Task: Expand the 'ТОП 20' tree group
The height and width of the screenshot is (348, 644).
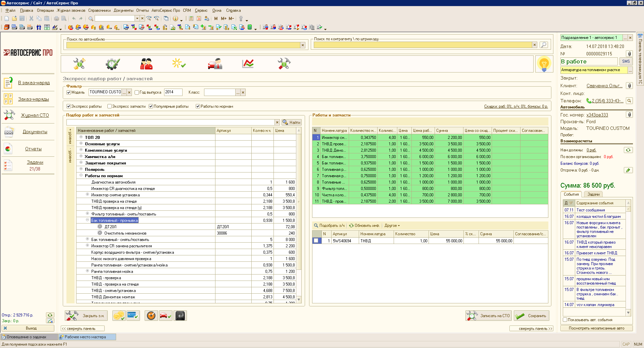Action: coord(81,137)
